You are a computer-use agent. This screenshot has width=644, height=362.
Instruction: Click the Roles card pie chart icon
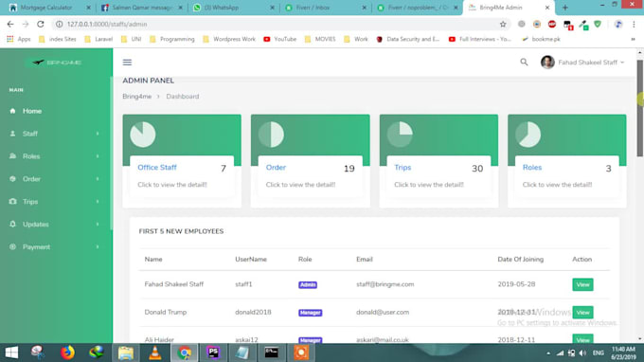coord(528,135)
